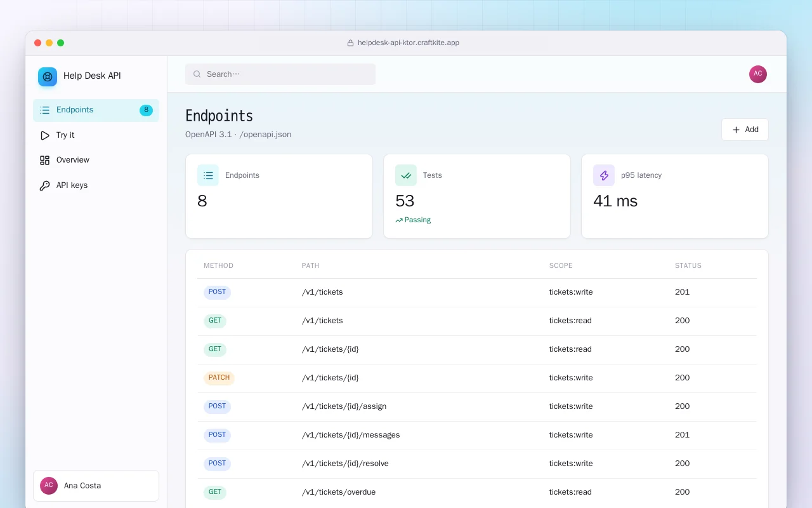Click the Try it play icon
This screenshot has width=812, height=508.
click(x=44, y=135)
